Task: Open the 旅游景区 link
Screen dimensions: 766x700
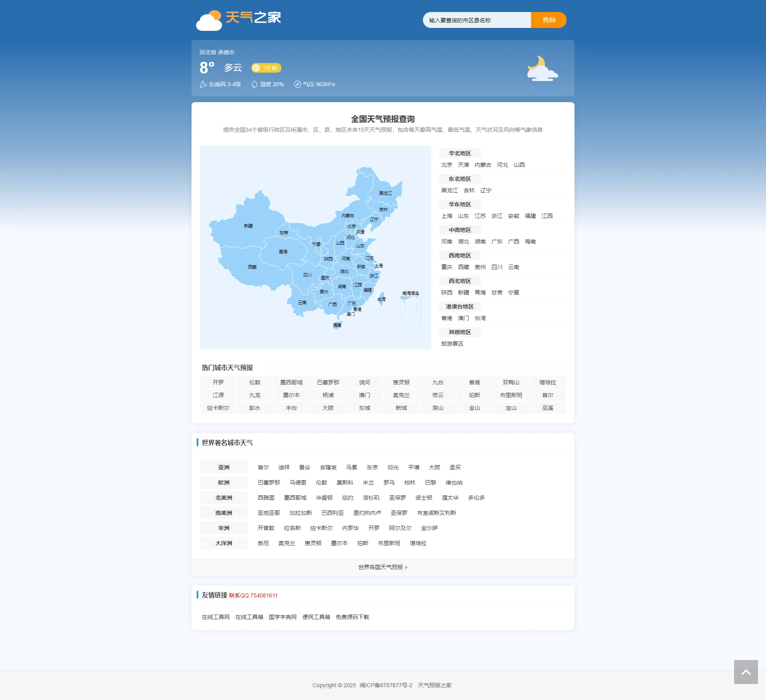Action: click(452, 344)
